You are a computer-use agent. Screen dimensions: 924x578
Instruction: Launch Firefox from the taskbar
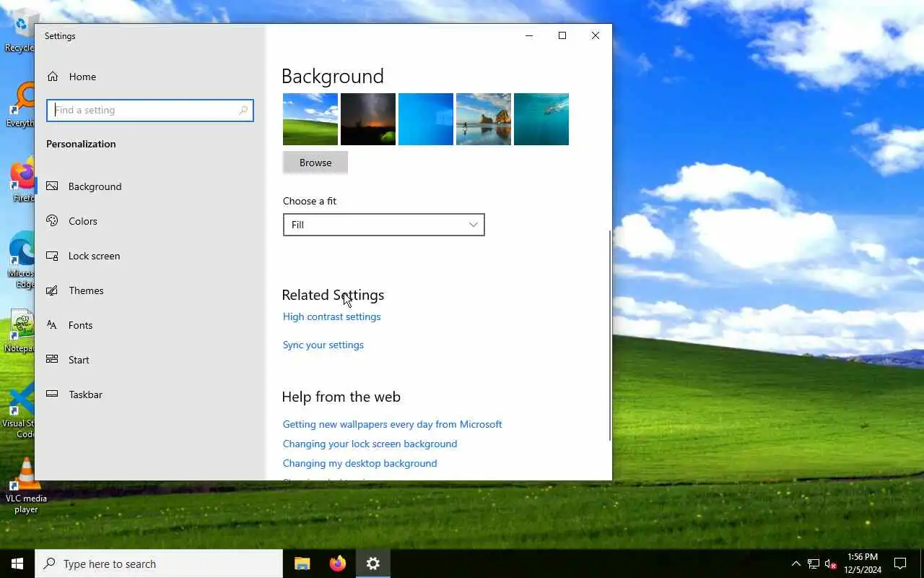[x=337, y=564]
